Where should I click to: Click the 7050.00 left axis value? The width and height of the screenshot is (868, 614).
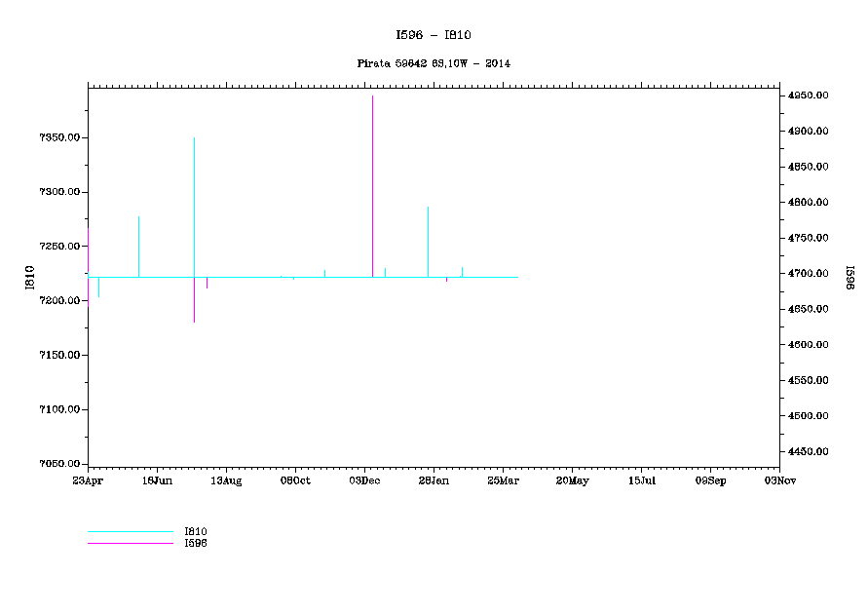coord(58,464)
